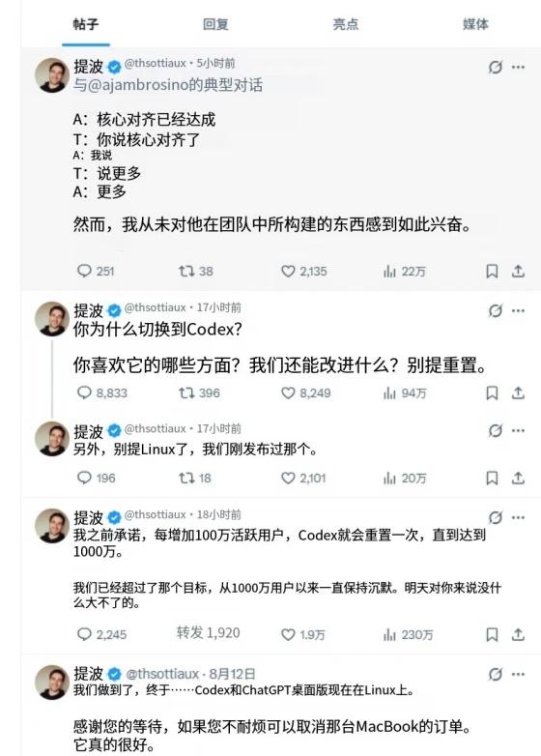Like the post with 2,135 likes
The image size is (541, 756).
303,271
